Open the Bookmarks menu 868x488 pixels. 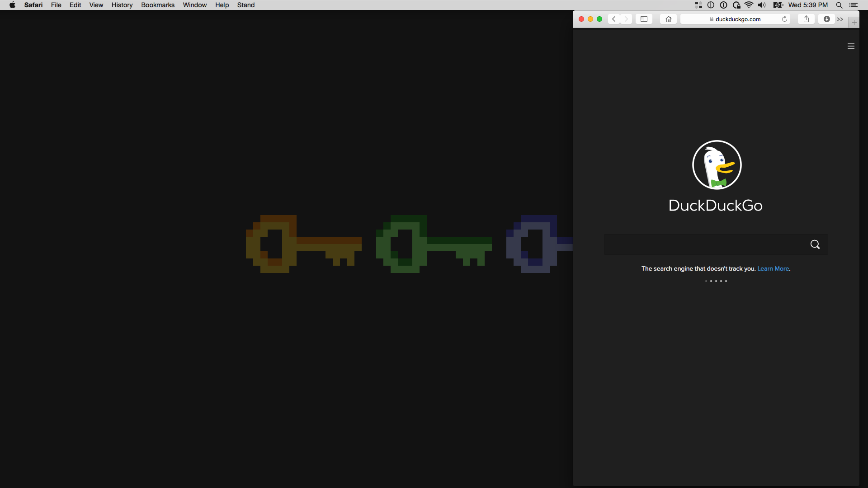tap(158, 5)
